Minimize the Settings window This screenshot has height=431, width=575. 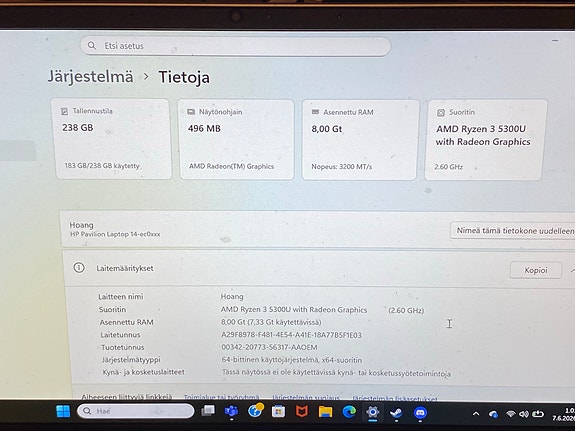pyautogui.click(x=555, y=40)
